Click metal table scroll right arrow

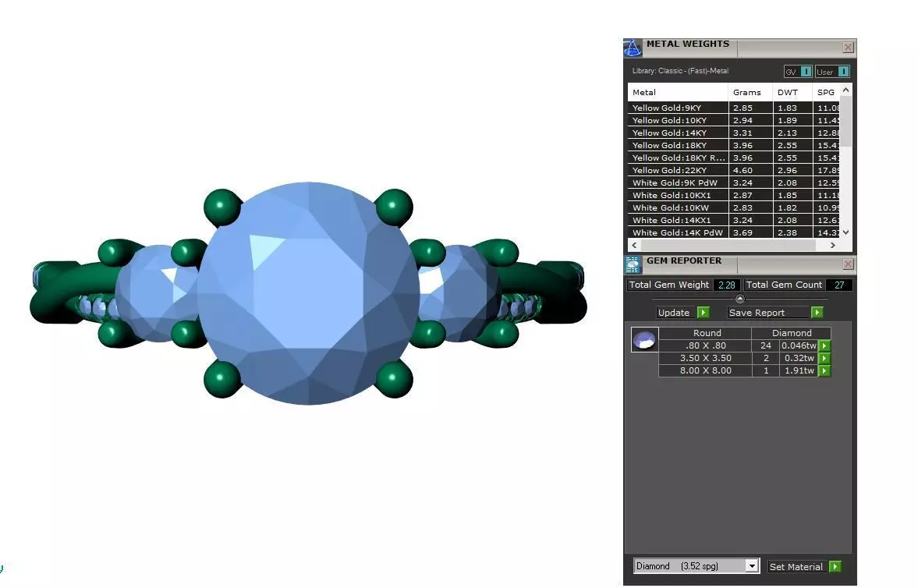pyautogui.click(x=832, y=246)
